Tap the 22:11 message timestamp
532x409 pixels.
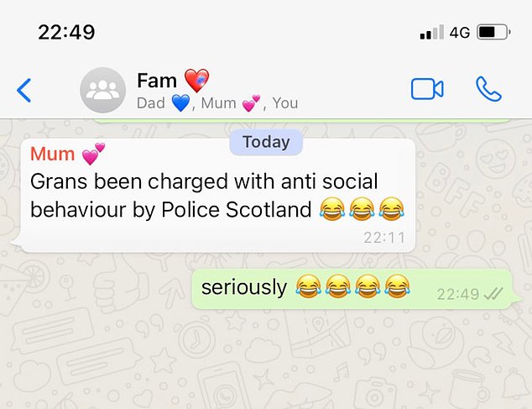click(x=384, y=238)
